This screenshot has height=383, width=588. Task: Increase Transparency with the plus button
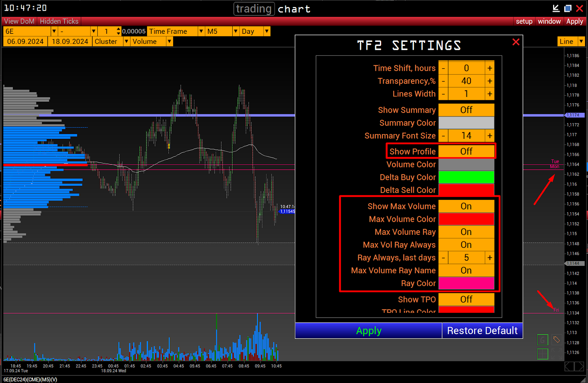[x=490, y=81]
